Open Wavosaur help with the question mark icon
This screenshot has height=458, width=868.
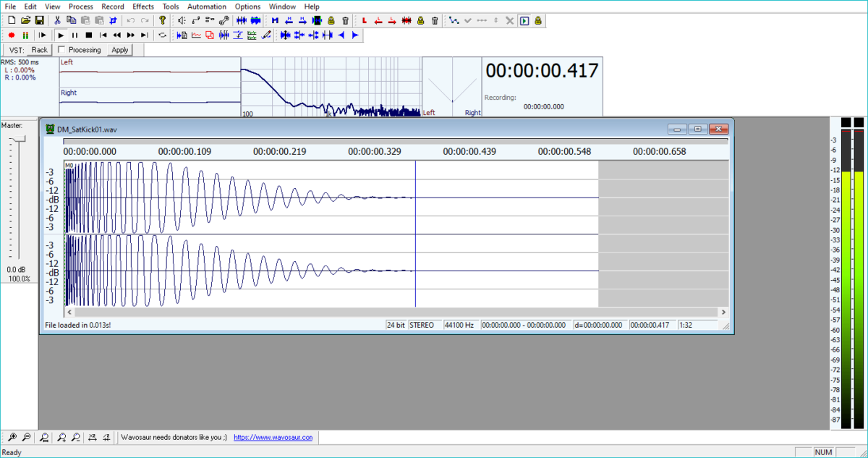pos(161,20)
